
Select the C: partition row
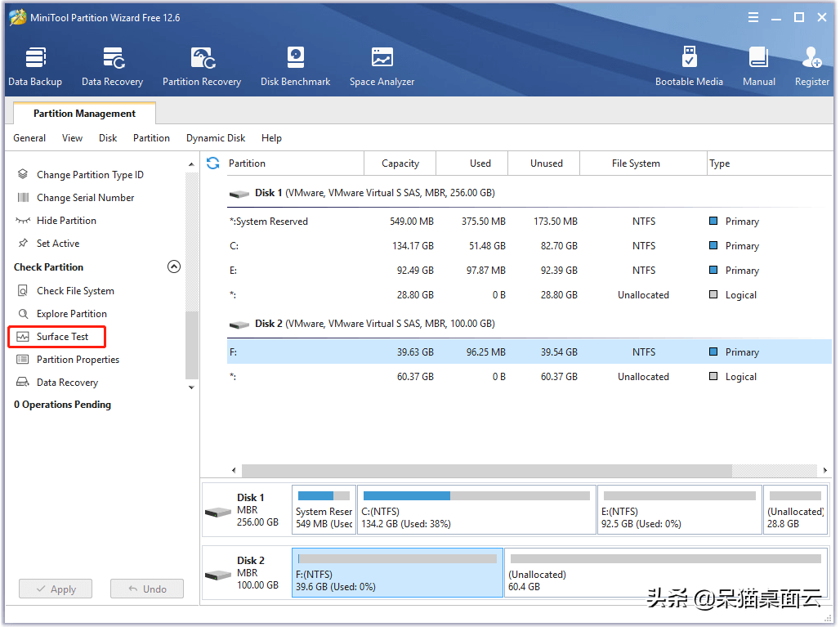529,246
